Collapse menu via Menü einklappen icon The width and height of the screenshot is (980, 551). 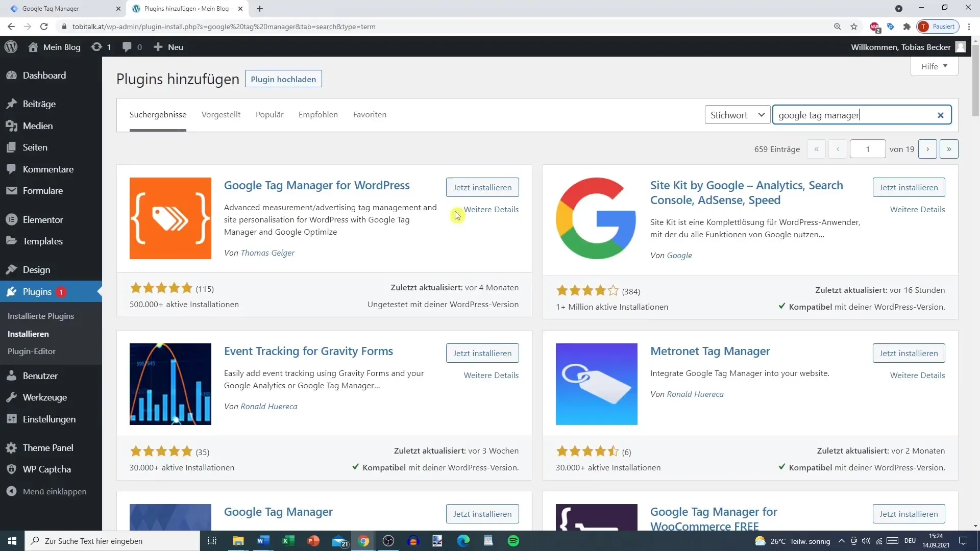(11, 492)
